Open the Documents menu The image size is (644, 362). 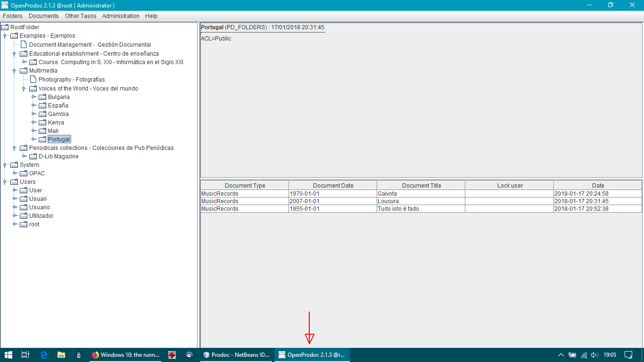(x=43, y=16)
